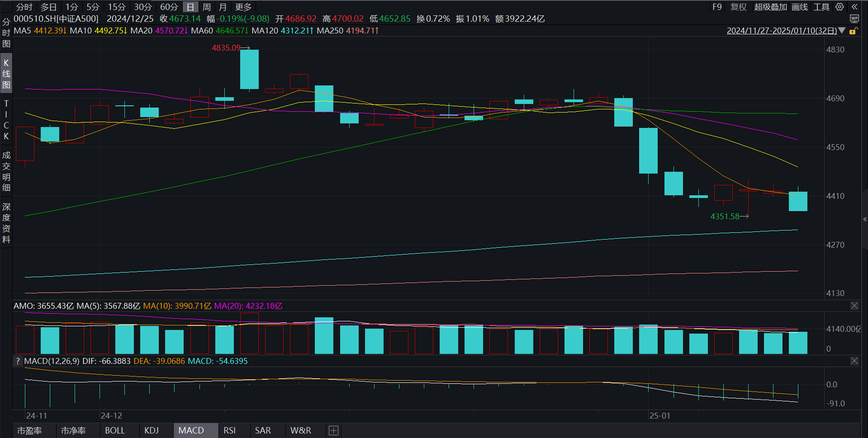Click the F9 button
The height and width of the screenshot is (438, 868).
pos(717,7)
